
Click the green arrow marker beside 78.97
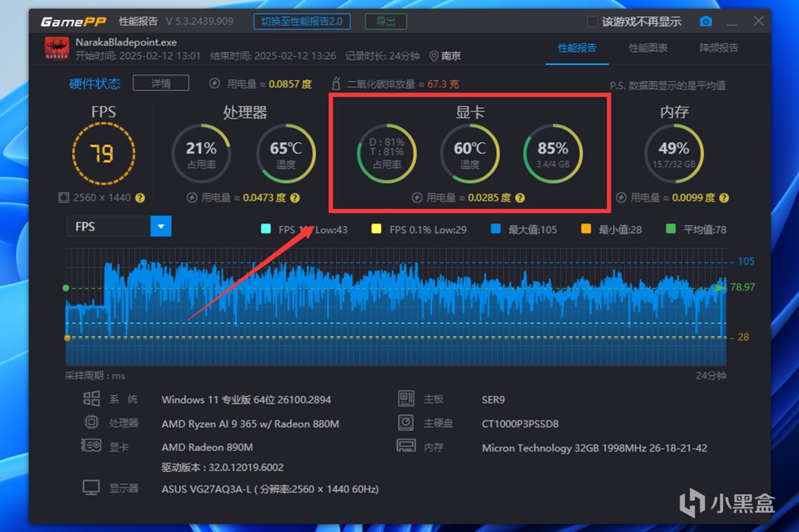(x=720, y=288)
